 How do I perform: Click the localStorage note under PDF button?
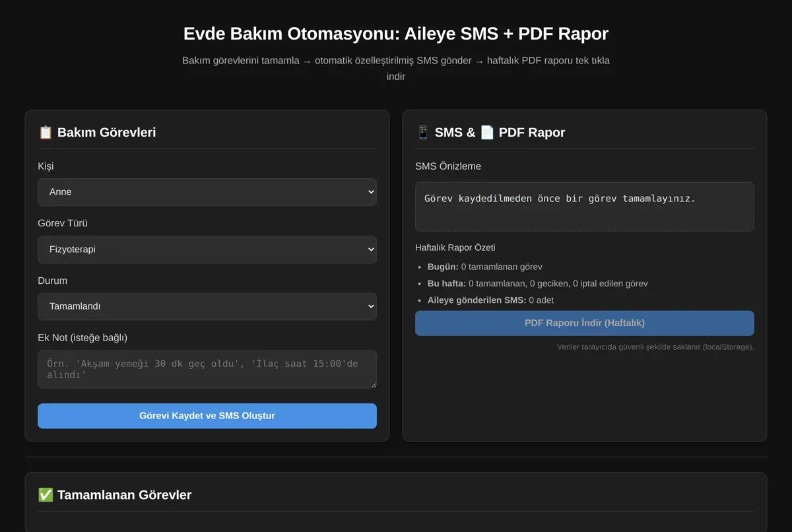coord(655,347)
